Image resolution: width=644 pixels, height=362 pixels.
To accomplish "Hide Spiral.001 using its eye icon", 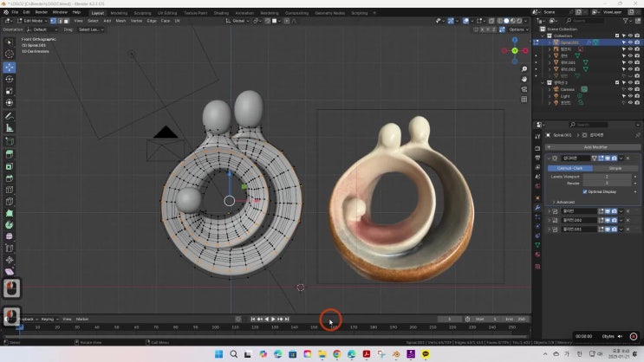I will [x=629, y=42].
